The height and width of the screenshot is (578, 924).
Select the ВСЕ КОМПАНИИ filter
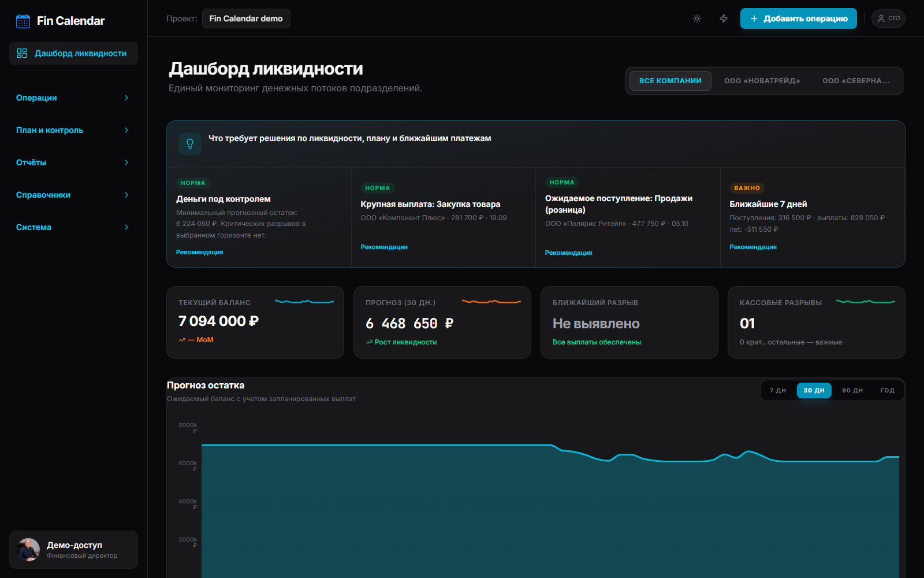[x=670, y=81]
